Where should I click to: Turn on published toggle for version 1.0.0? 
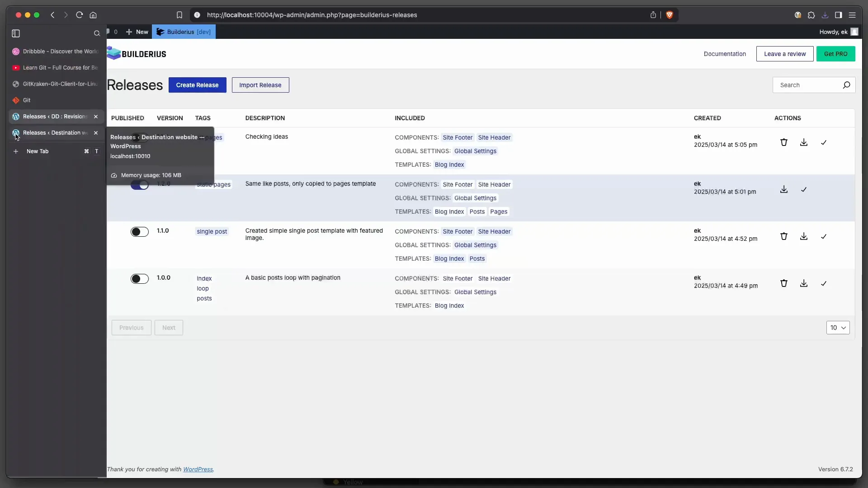(x=140, y=279)
